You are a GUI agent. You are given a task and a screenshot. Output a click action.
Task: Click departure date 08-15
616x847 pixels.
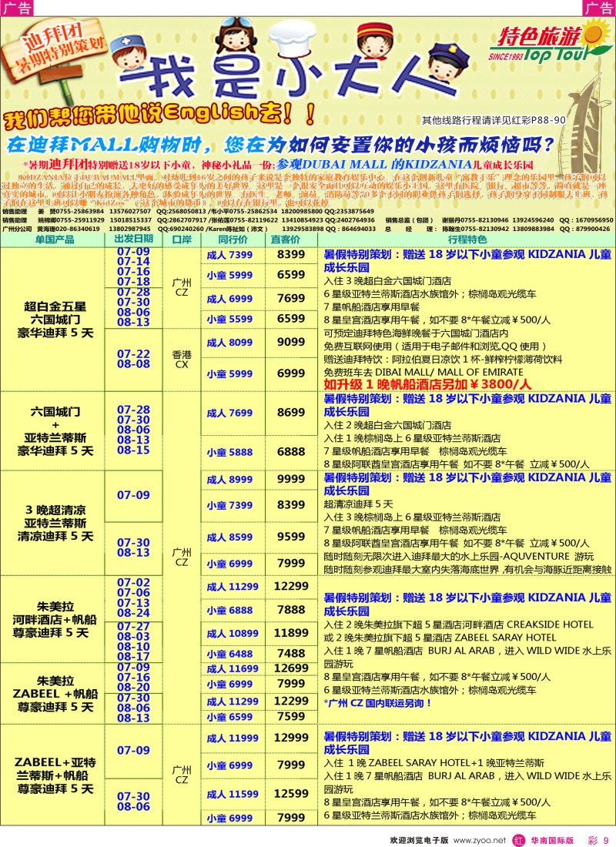coord(133,450)
